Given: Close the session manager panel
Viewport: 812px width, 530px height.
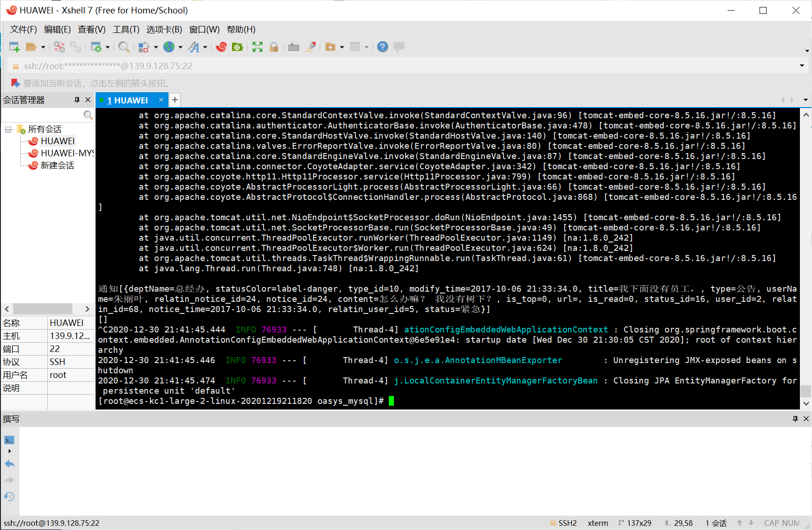Looking at the screenshot, I should 88,100.
